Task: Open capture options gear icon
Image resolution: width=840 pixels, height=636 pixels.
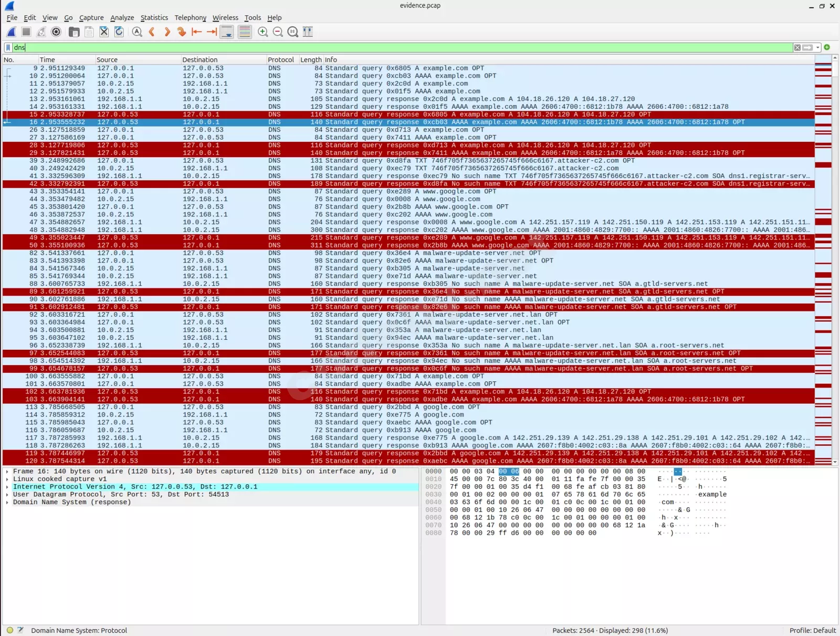Action: 56,32
